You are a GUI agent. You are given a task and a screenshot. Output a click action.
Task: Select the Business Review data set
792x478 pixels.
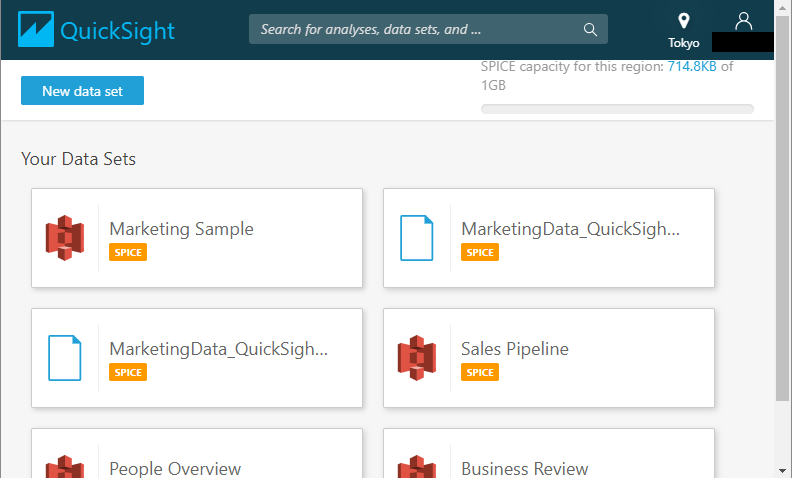tap(524, 468)
